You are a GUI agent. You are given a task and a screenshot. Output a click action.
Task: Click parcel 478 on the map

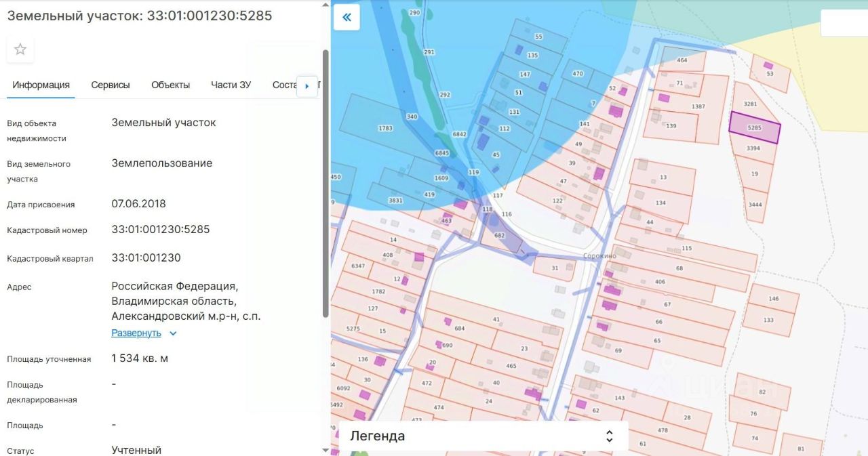coord(663,430)
